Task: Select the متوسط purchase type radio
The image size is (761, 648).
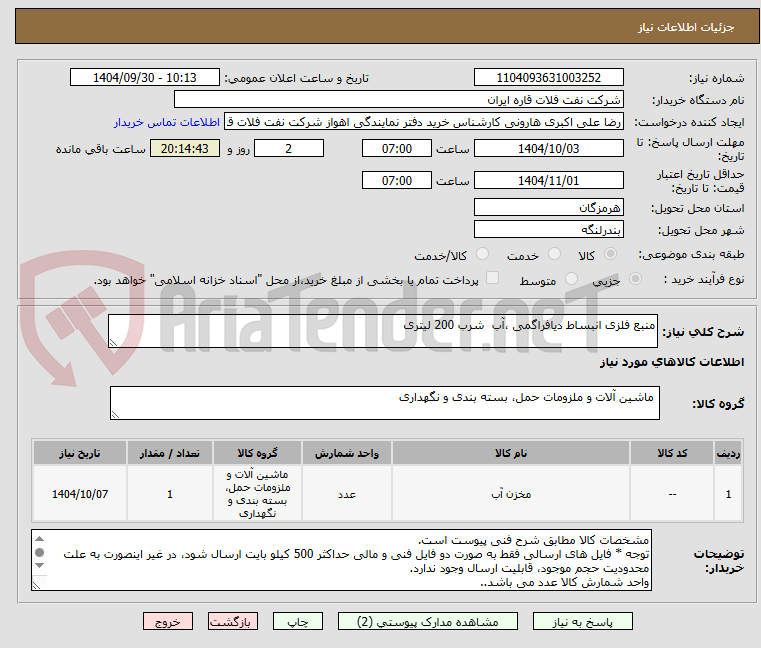Action: coord(571,279)
